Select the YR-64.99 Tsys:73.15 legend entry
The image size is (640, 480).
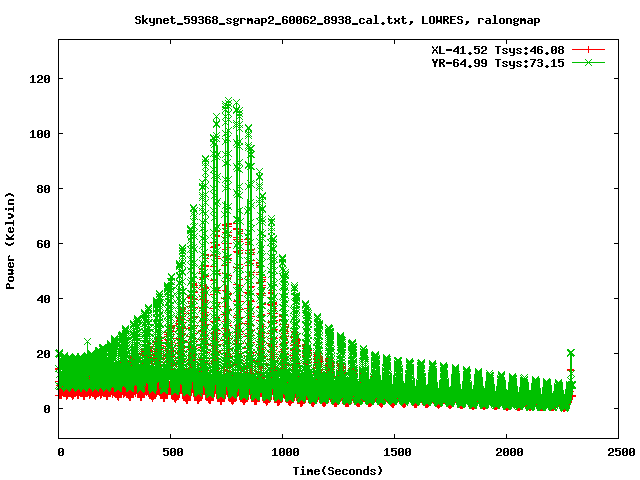coord(498,63)
